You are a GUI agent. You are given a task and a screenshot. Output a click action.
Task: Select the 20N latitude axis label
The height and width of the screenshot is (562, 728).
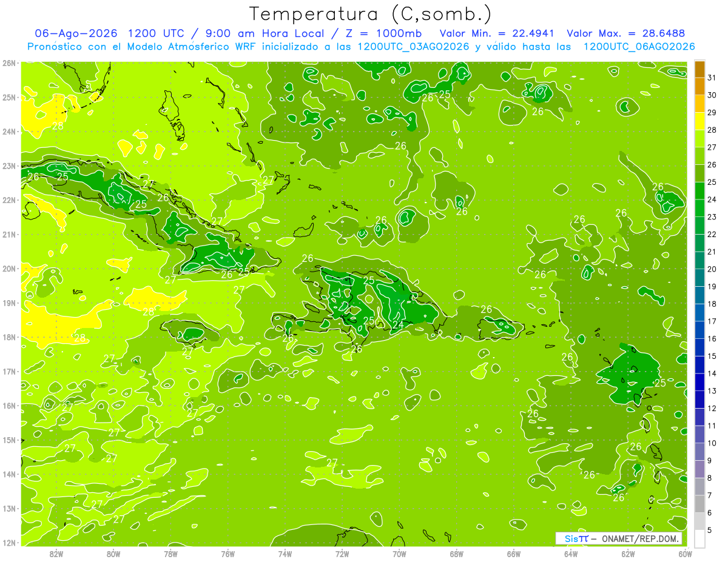8,269
